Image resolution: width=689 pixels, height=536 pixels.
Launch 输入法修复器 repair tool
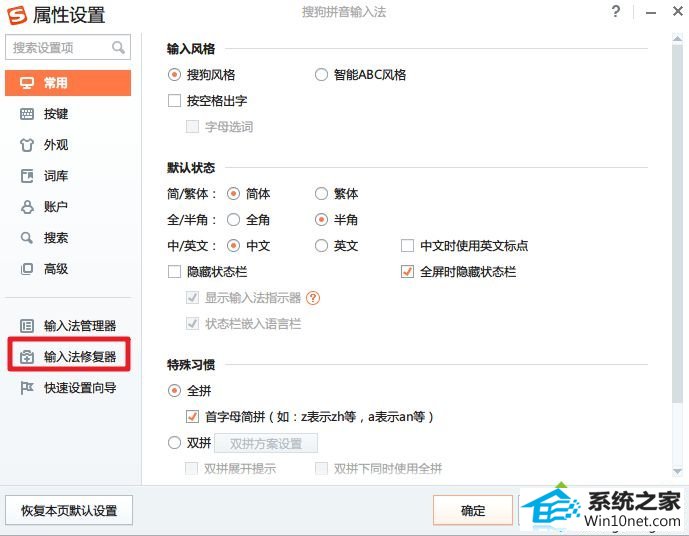[x=68, y=357]
